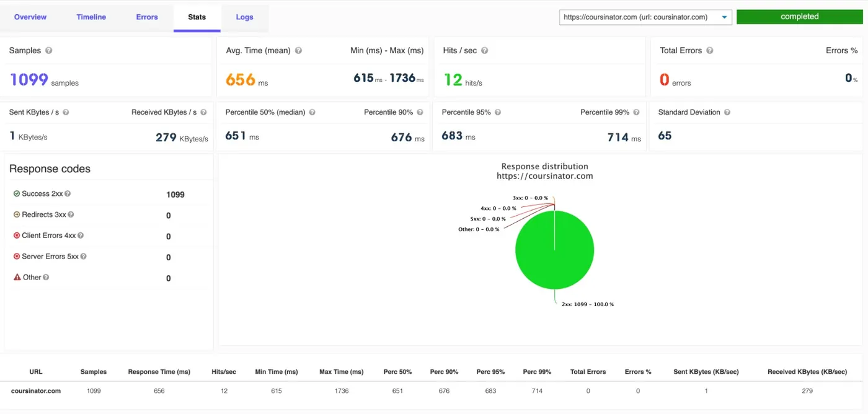Click the help icon next to Sent KBytes / s
The width and height of the screenshot is (868, 414).
pyautogui.click(x=66, y=113)
